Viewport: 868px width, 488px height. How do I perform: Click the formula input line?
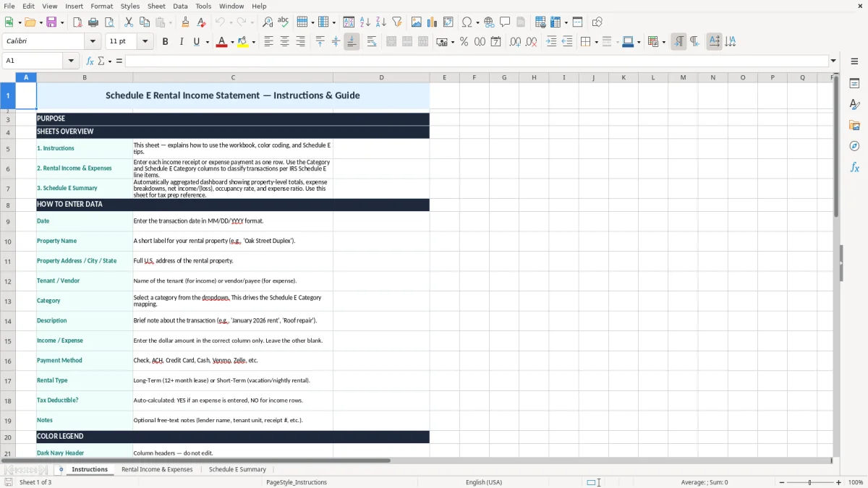click(477, 61)
